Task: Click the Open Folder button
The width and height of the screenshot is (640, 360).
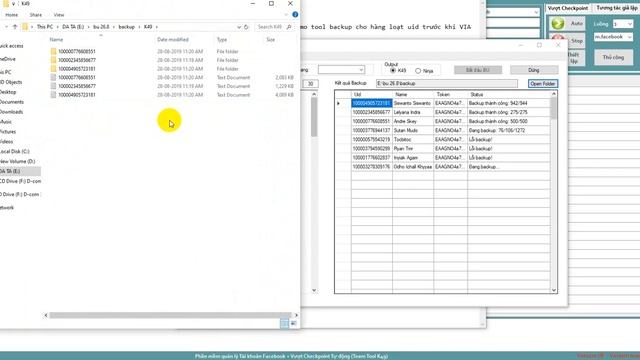Action: click(542, 84)
